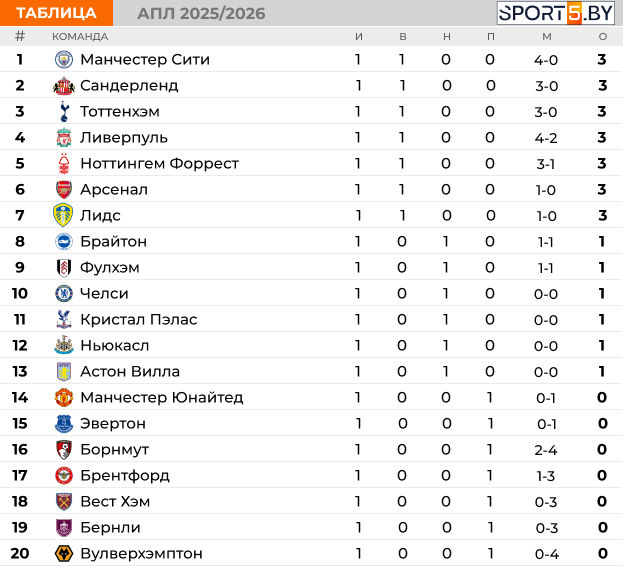Open the АПЛ 2025/2026 tab
Image resolution: width=623 pixels, height=566 pixels.
pyautogui.click(x=201, y=14)
